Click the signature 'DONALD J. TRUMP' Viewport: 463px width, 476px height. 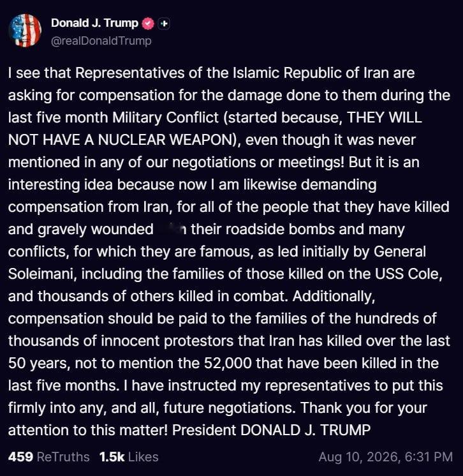305,430
